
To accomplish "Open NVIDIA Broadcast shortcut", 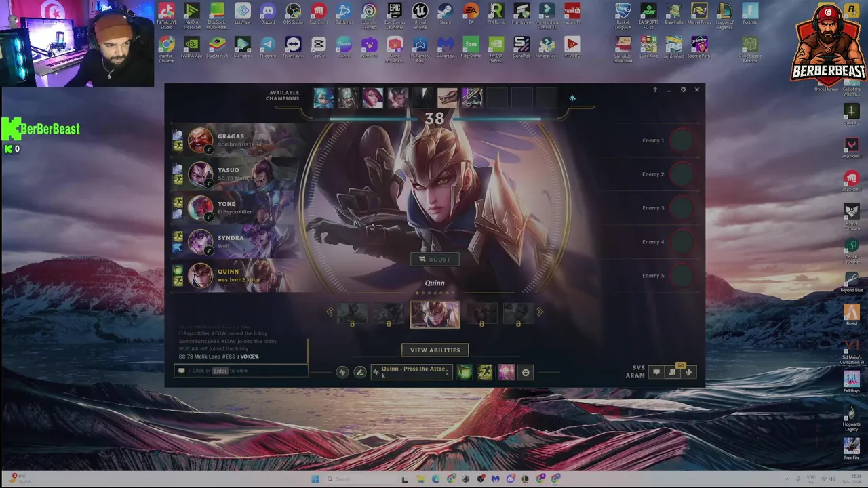I will pyautogui.click(x=192, y=15).
